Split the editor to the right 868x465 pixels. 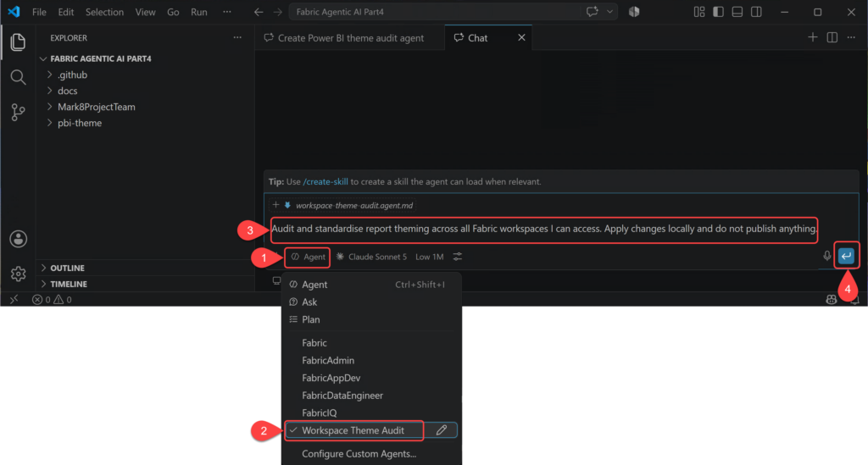tap(832, 37)
